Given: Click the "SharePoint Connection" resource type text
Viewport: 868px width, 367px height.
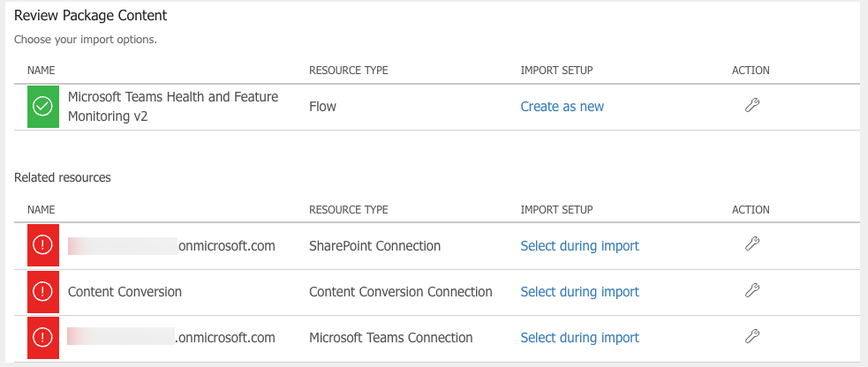Looking at the screenshot, I should 374,246.
